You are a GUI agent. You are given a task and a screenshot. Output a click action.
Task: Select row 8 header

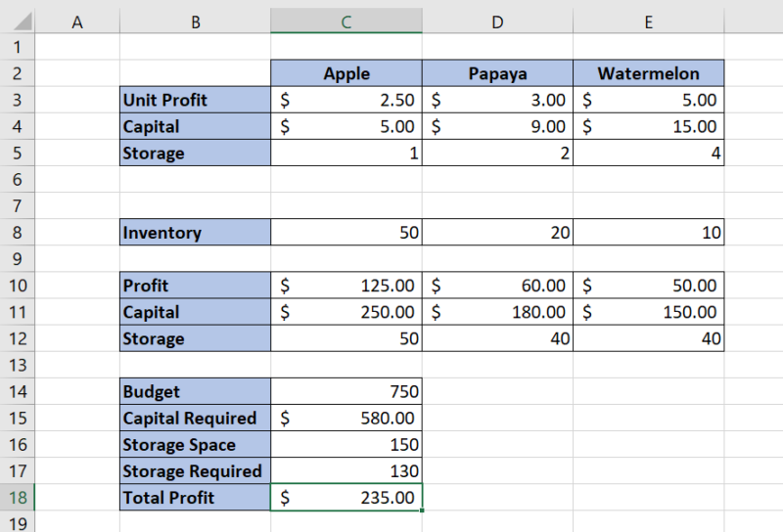(x=17, y=233)
